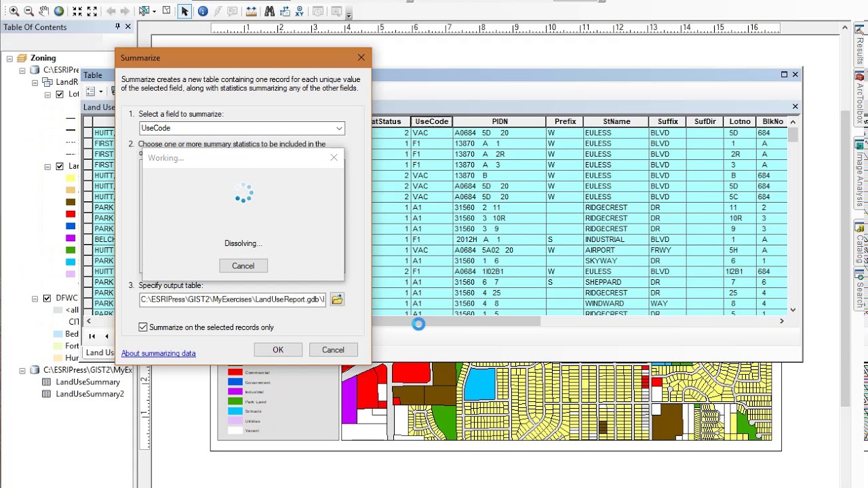
Task: Open the Time Slider window icon
Action: [319, 12]
